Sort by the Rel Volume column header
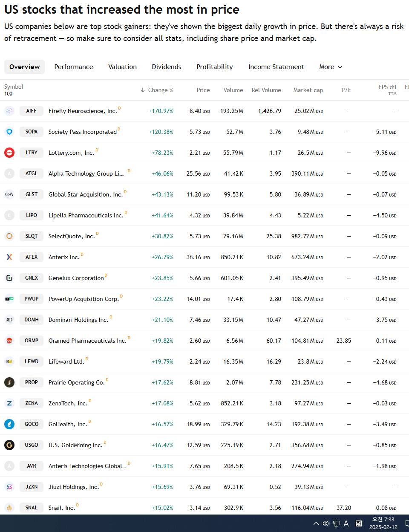 (x=266, y=90)
